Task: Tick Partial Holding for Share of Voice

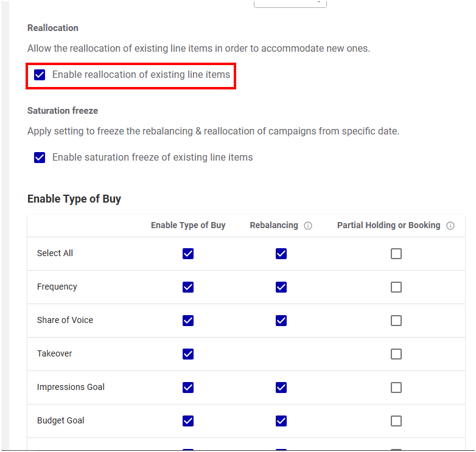Action: pos(396,321)
